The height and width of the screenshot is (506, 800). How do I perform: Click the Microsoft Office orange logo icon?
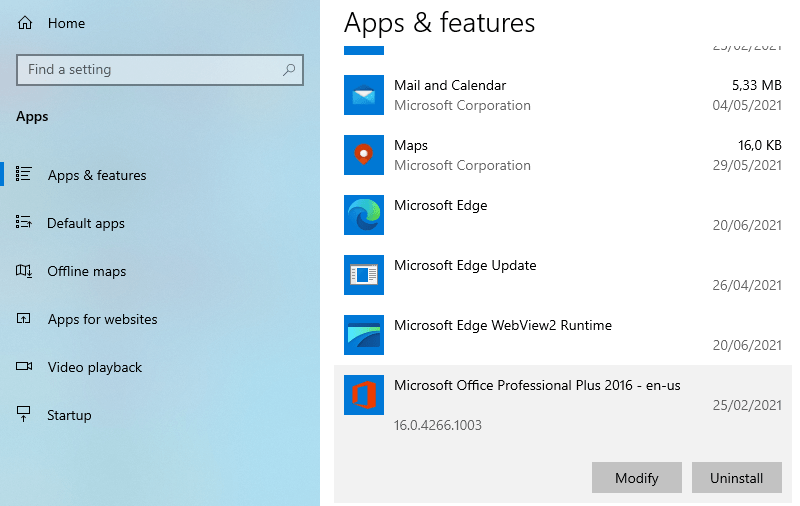coord(364,395)
